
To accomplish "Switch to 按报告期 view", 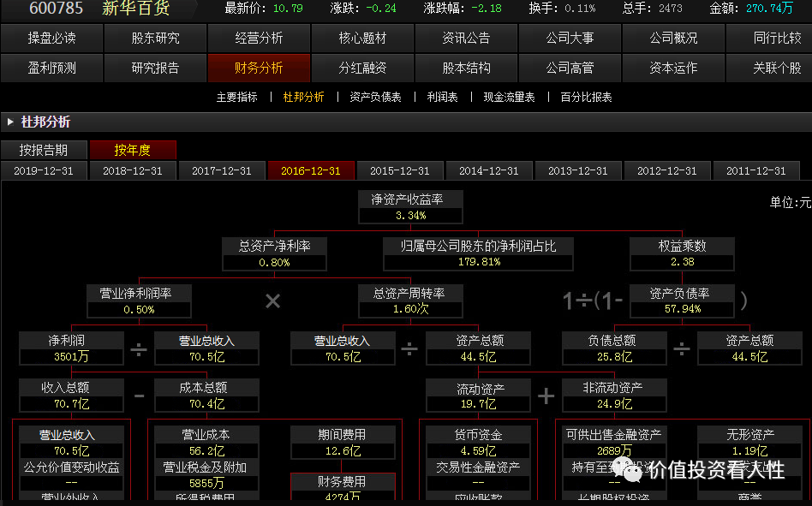I will tap(44, 150).
